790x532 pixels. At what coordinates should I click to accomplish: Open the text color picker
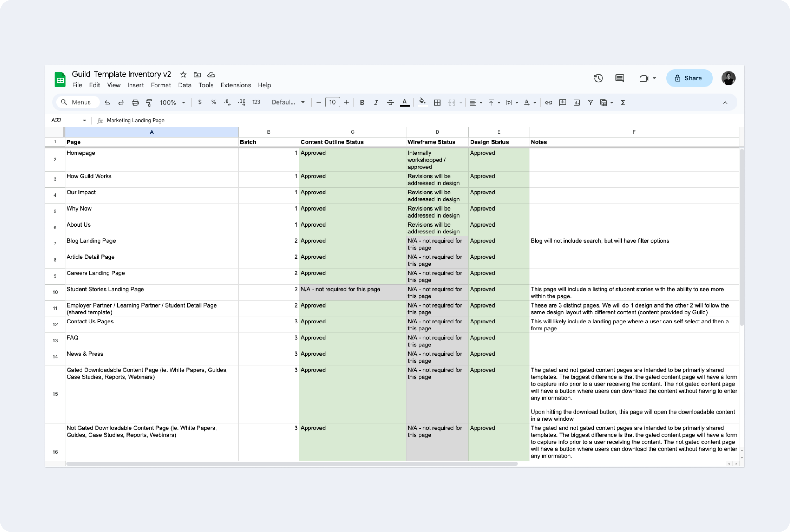(x=405, y=103)
